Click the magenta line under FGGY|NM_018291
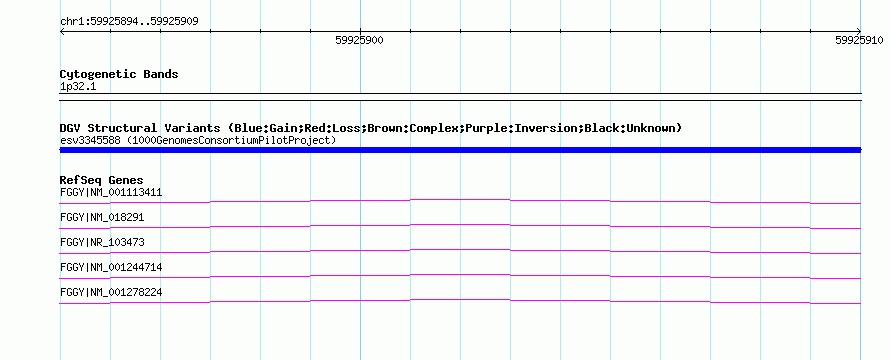The image size is (890, 360). pos(460,226)
